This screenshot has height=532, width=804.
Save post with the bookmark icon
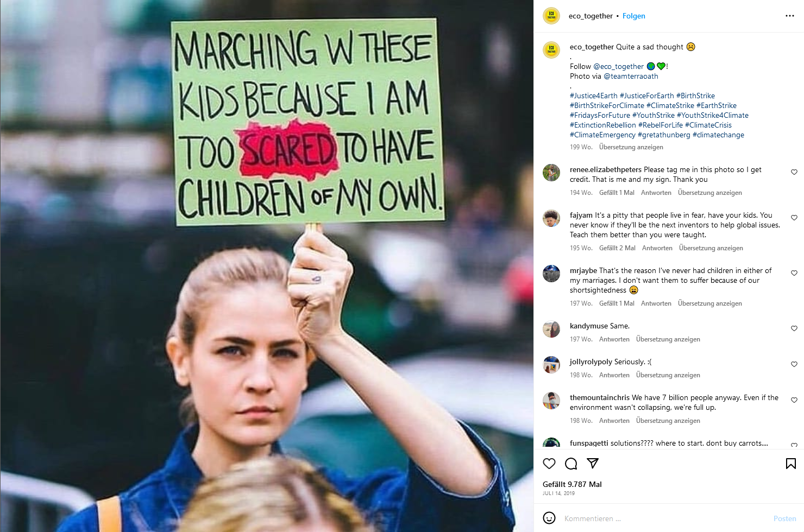791,464
